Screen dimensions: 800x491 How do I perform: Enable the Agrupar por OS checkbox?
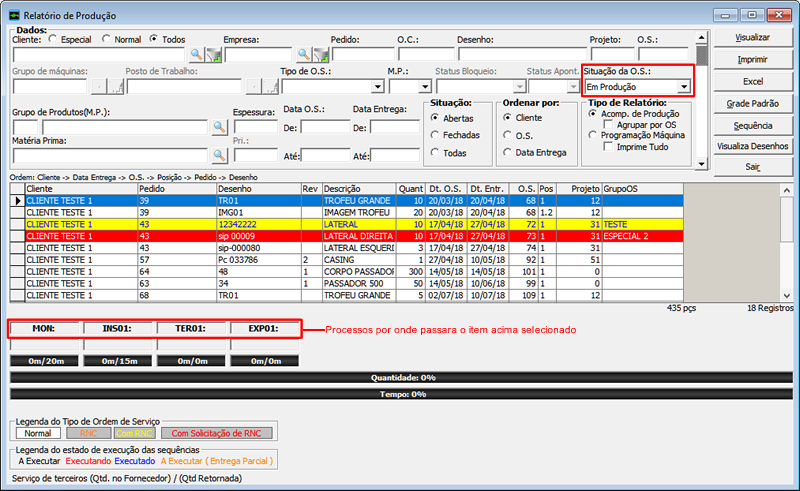608,124
